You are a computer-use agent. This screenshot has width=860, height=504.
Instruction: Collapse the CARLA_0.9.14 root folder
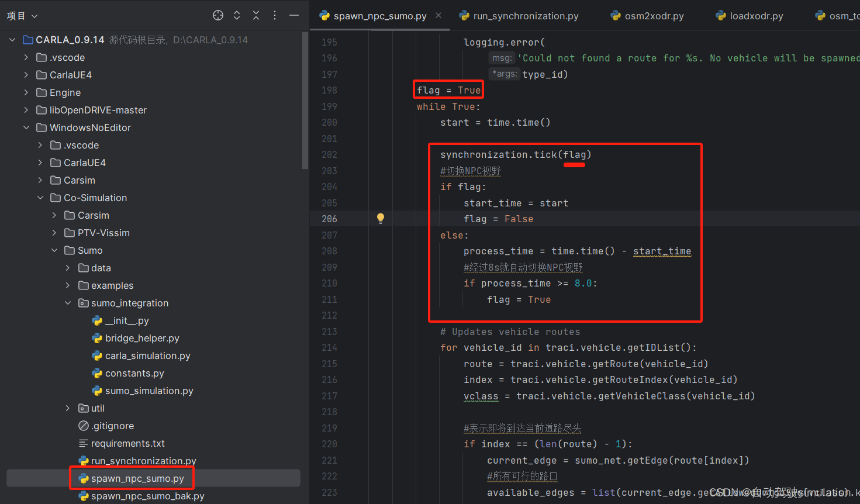12,40
